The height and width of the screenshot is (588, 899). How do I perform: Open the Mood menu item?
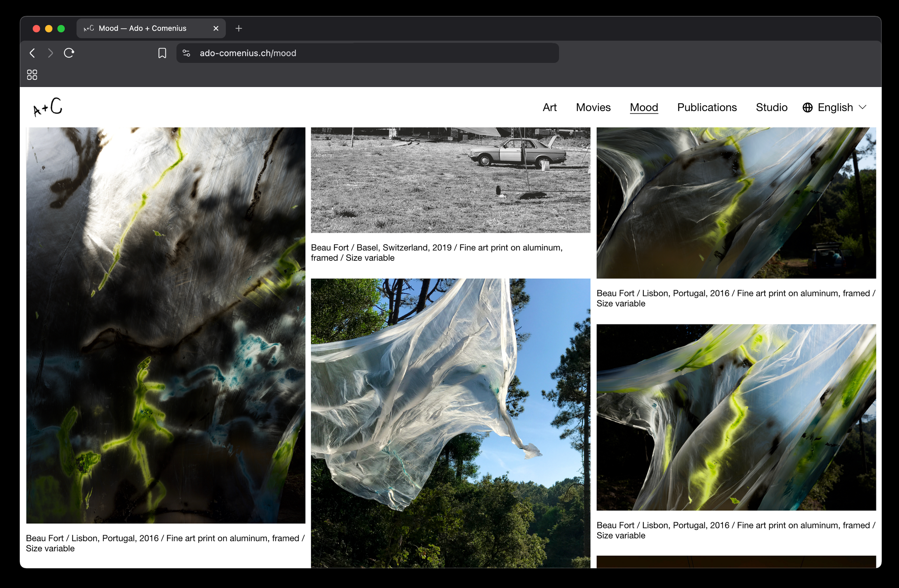[x=644, y=108]
